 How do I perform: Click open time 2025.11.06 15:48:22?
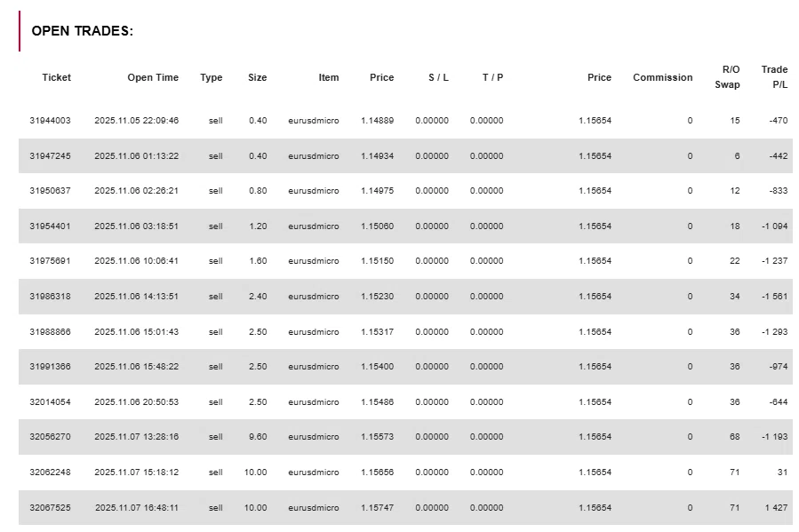pyautogui.click(x=137, y=367)
